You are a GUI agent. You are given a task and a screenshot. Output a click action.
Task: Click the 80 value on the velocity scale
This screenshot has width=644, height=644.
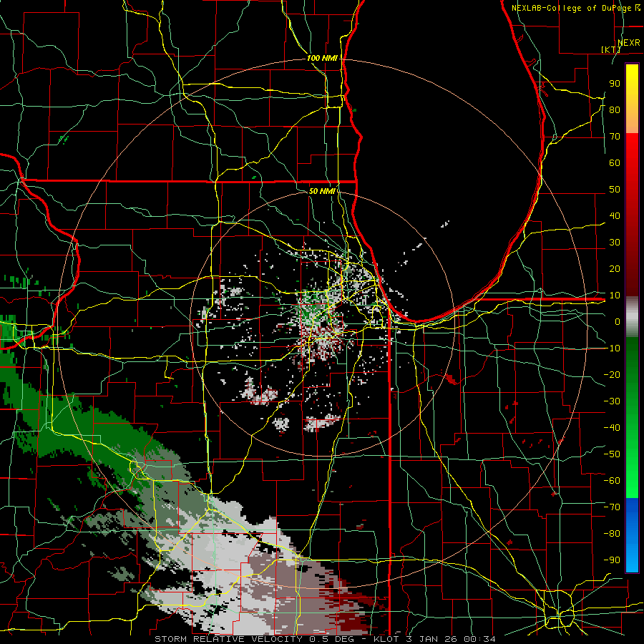pyautogui.click(x=615, y=110)
